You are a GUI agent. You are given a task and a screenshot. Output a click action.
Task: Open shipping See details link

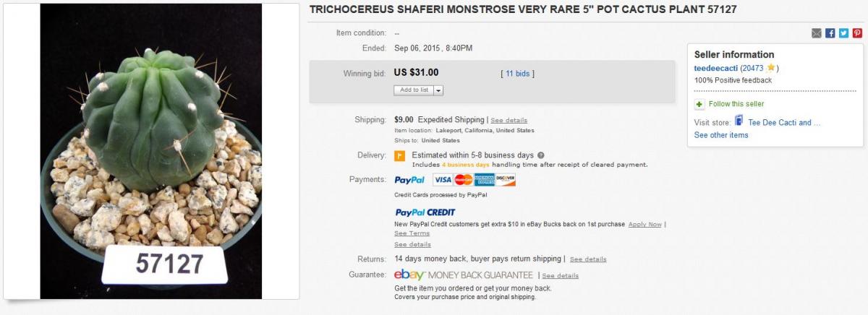(509, 120)
